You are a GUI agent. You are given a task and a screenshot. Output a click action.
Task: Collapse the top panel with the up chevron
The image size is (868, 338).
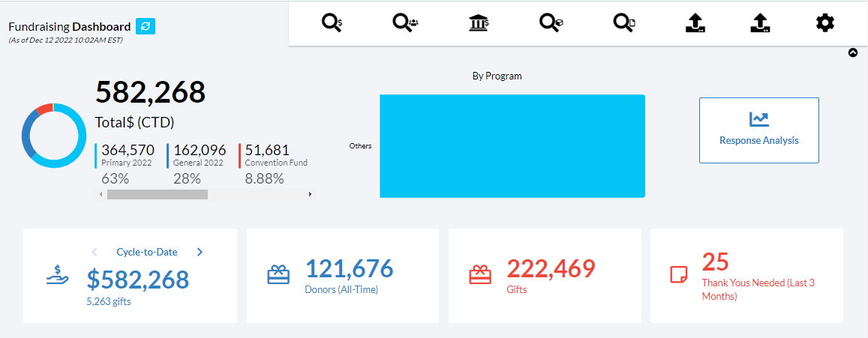coord(852,53)
